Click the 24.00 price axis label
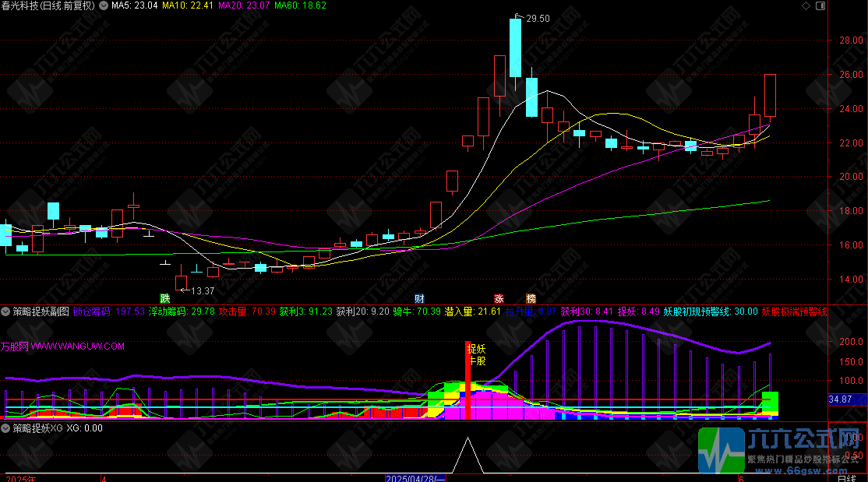This screenshot has width=868, height=482. [851, 109]
